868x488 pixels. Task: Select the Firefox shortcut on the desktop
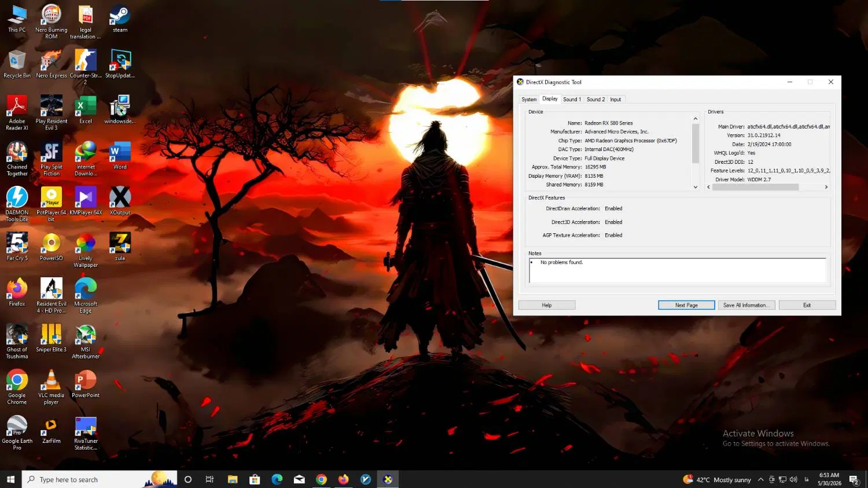[x=17, y=292]
